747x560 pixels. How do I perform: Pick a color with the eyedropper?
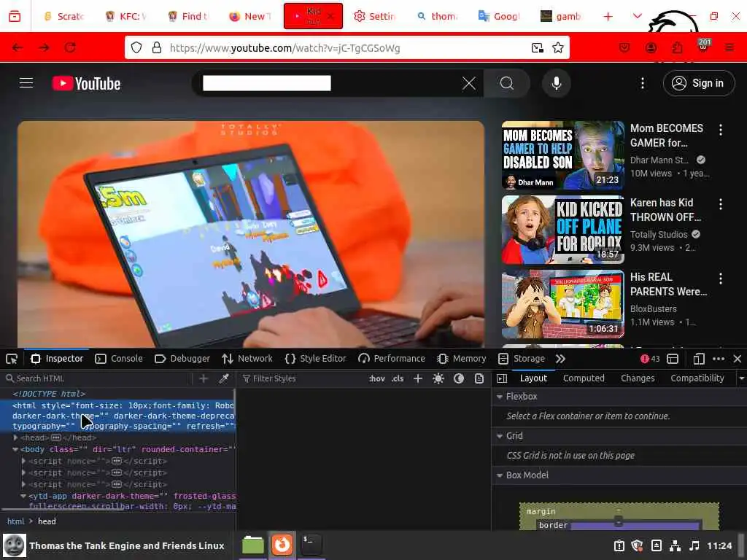point(223,378)
